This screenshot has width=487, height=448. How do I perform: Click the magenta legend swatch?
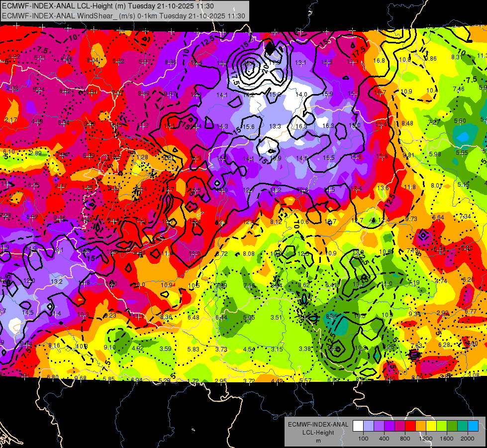click(400, 426)
